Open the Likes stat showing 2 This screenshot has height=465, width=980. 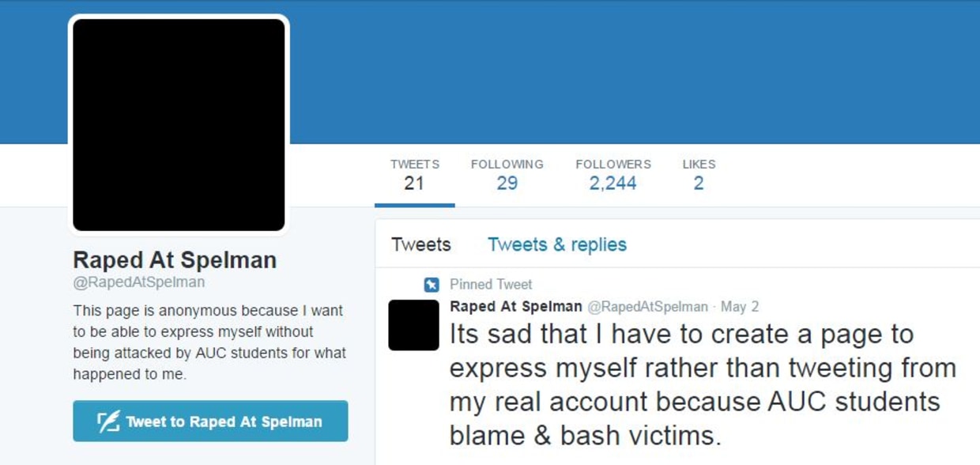coord(699,175)
